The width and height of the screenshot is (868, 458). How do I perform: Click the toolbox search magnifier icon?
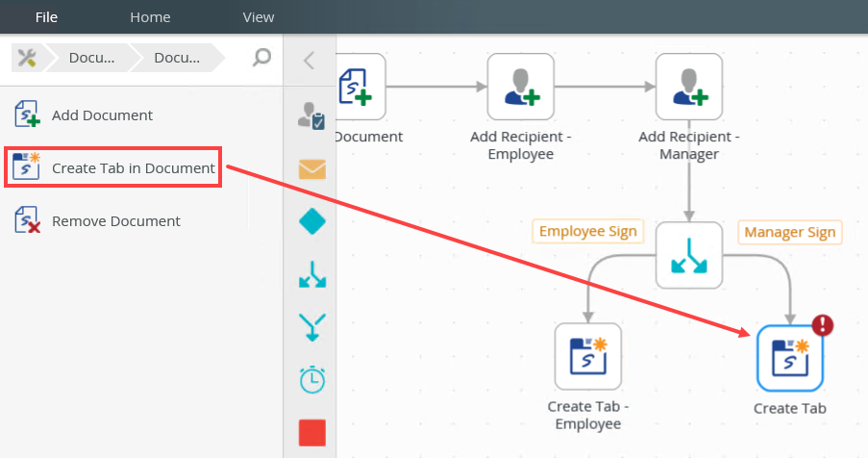(261, 57)
